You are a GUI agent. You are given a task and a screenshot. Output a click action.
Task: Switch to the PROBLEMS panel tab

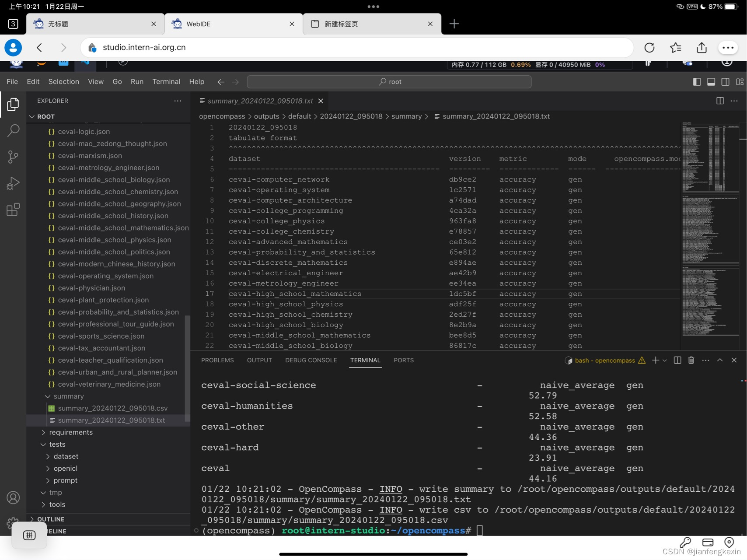click(217, 360)
